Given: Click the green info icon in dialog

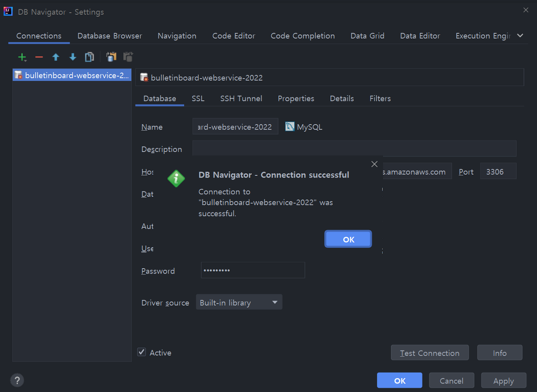Looking at the screenshot, I should click(176, 179).
